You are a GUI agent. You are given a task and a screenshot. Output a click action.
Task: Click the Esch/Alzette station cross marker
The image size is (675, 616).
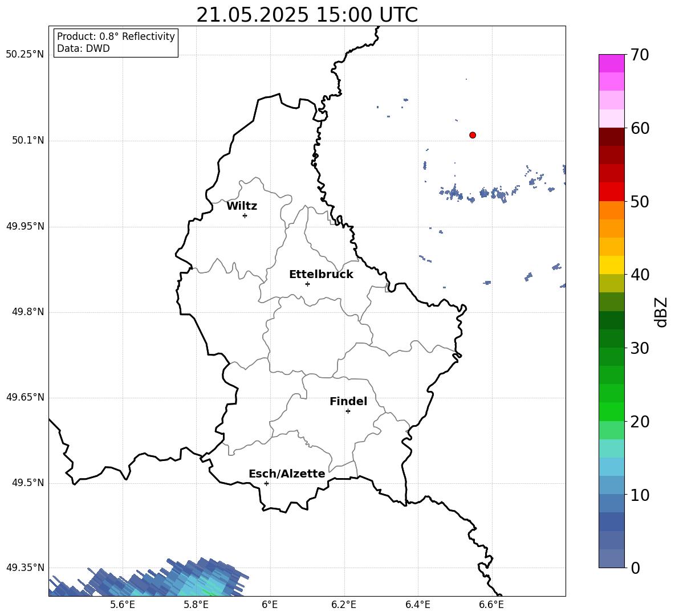pos(266,483)
